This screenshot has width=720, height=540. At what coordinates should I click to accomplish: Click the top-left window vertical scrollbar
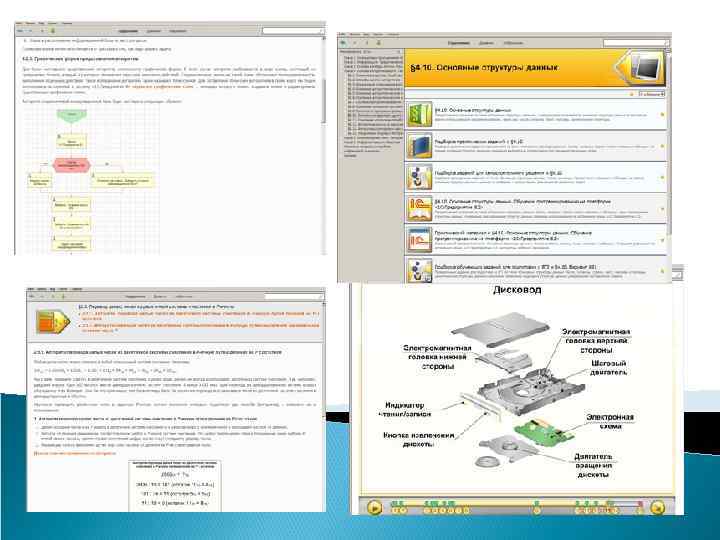[324, 145]
